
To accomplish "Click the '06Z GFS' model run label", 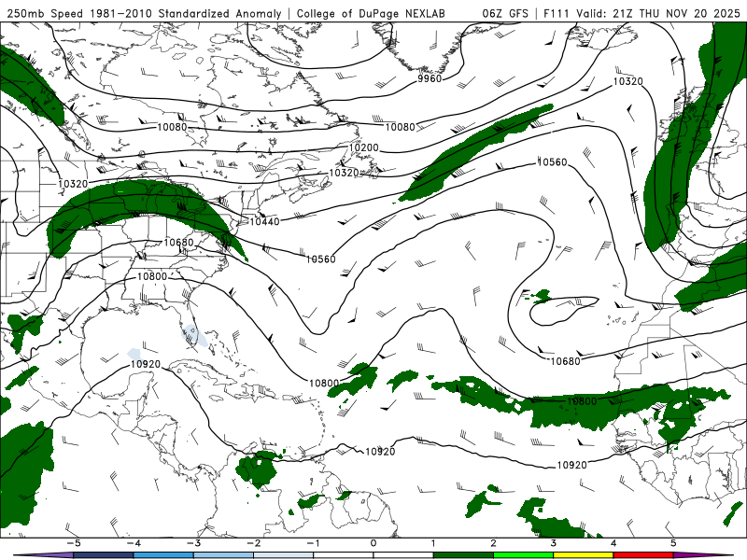I will [505, 13].
